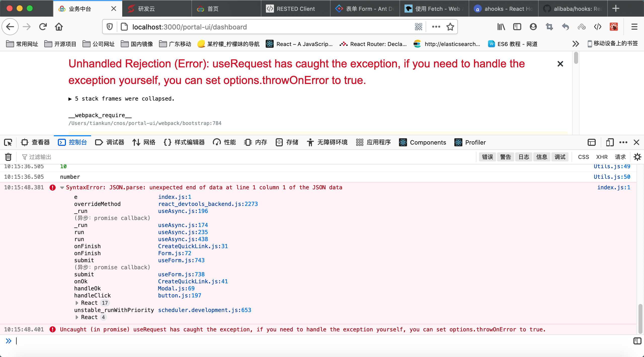
Task: Activate the element picker tool
Action: pos(8,142)
